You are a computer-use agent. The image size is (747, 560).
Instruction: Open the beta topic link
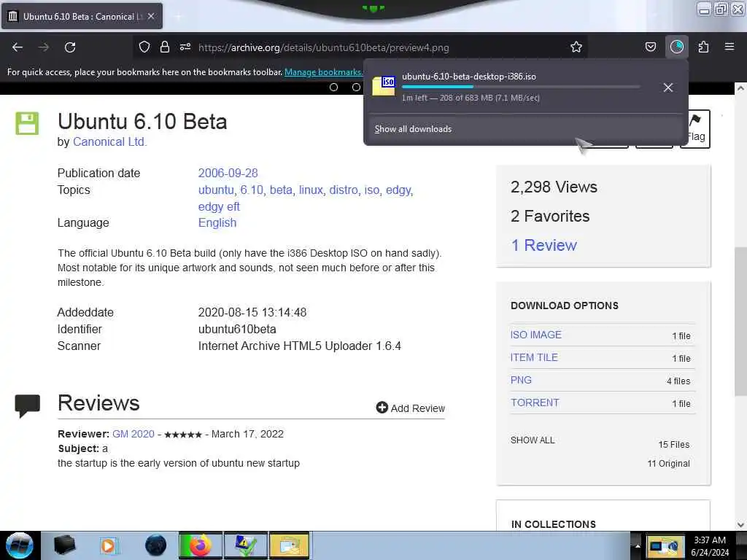pos(281,190)
